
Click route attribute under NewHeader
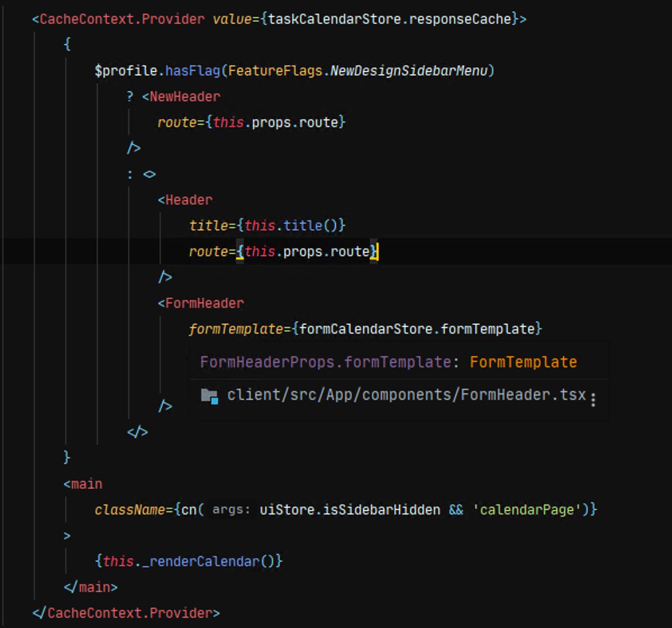click(177, 122)
